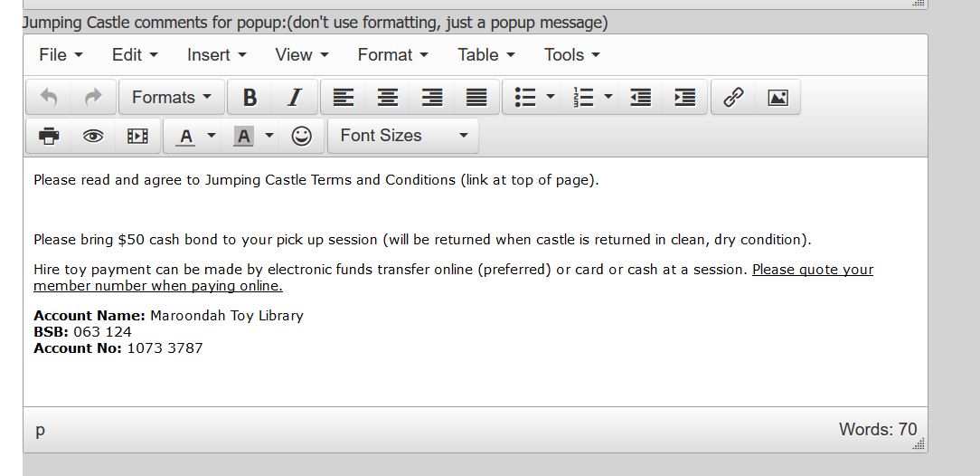This screenshot has height=476, width=980.
Task: Click the editor resize handle near word count
Action: [x=919, y=444]
